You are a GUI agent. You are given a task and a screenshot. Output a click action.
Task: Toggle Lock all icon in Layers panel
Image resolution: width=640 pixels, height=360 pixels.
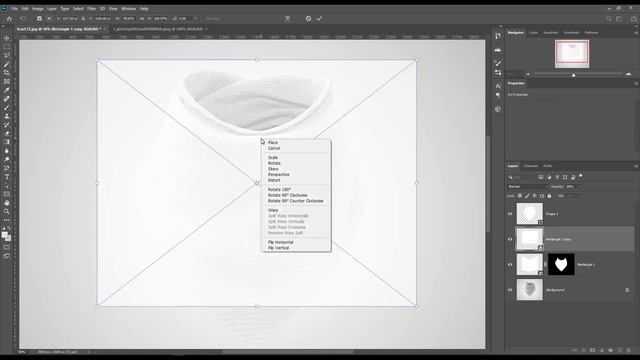coord(549,196)
